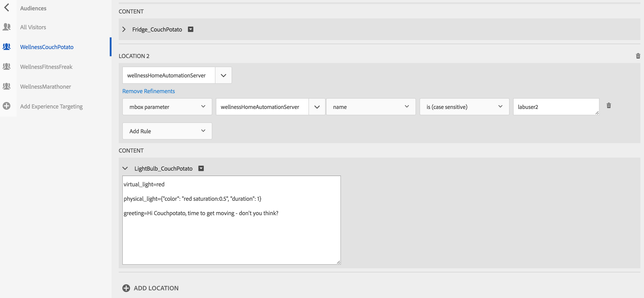Open Fridge_CouchPotato content options menu

(190, 29)
